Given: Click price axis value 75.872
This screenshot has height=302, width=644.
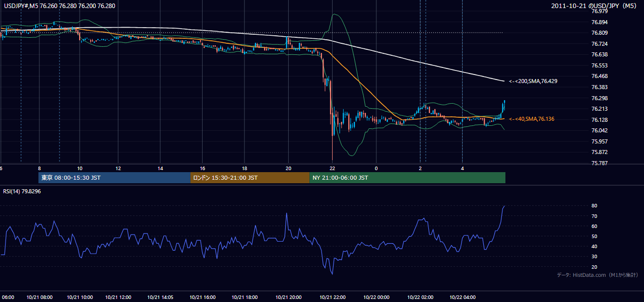Looking at the screenshot, I should click(x=599, y=152).
